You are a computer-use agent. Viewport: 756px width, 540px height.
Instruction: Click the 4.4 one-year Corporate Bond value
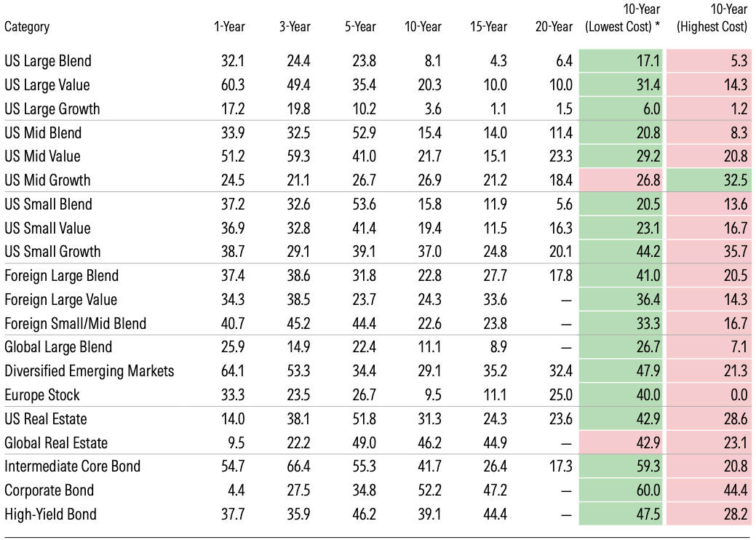237,491
